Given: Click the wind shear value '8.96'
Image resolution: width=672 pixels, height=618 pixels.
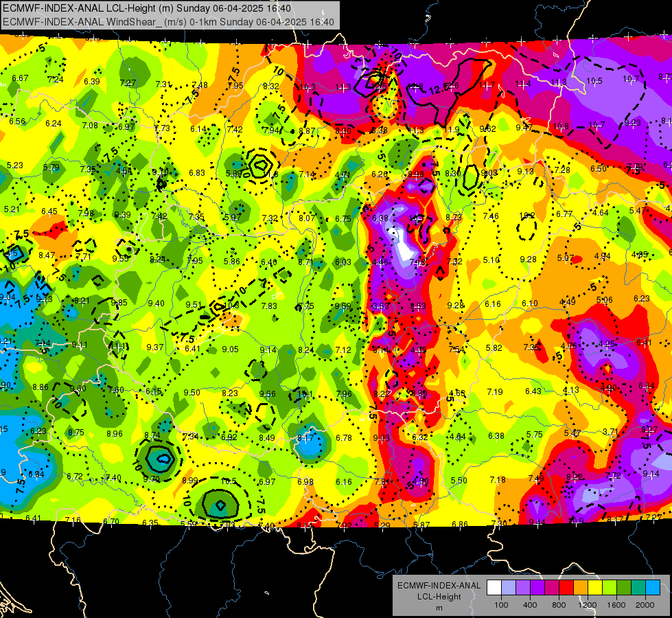Looking at the screenshot, I should pyautogui.click(x=115, y=433).
